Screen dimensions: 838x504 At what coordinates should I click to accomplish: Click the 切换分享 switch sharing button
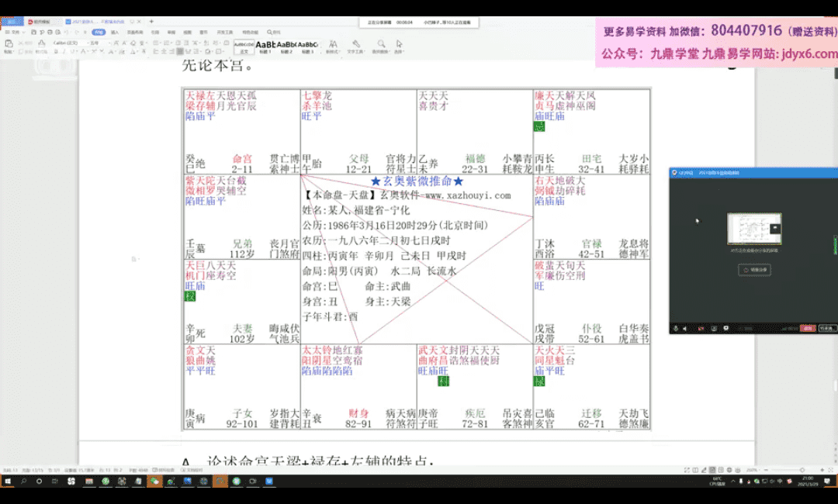(753, 270)
